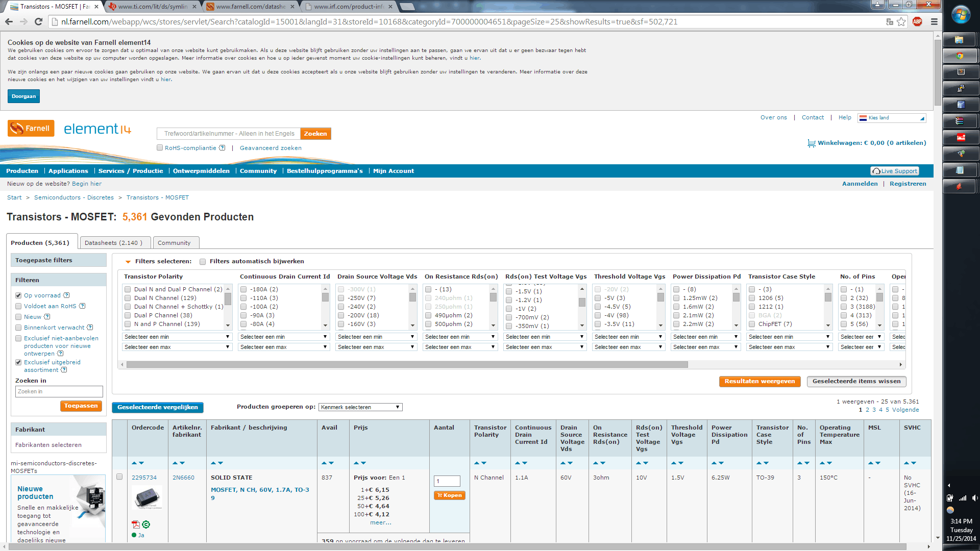
Task: Click the browser reload button
Action: point(38,22)
